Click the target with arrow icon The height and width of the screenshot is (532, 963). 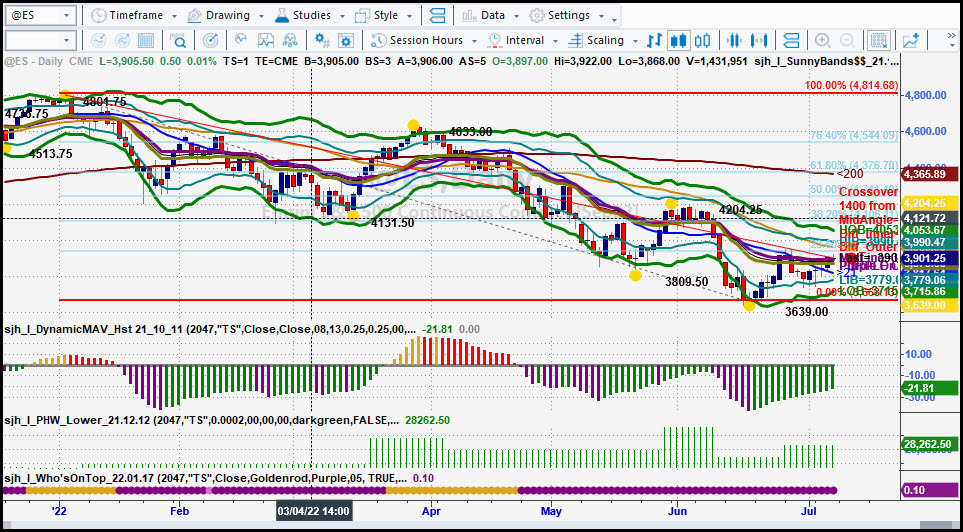tap(210, 41)
